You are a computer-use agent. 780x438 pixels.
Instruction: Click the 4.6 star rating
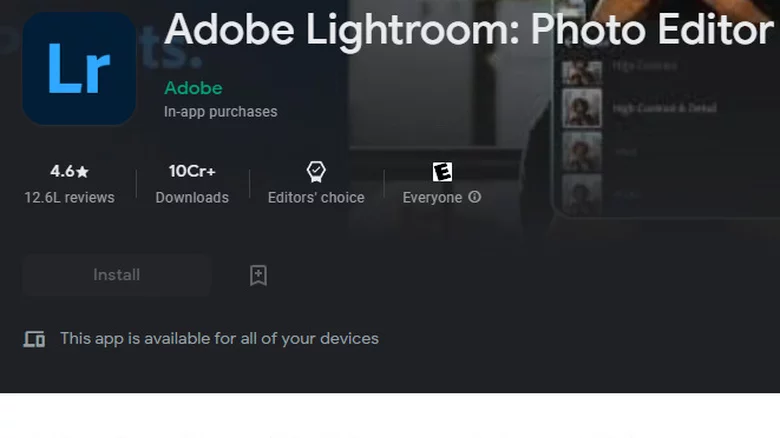(x=69, y=171)
